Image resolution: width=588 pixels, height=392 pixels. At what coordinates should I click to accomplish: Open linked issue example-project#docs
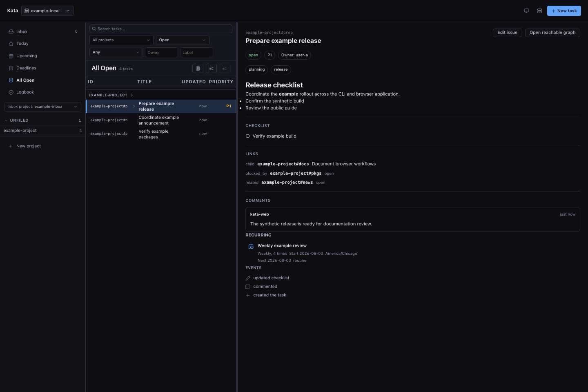(x=283, y=164)
